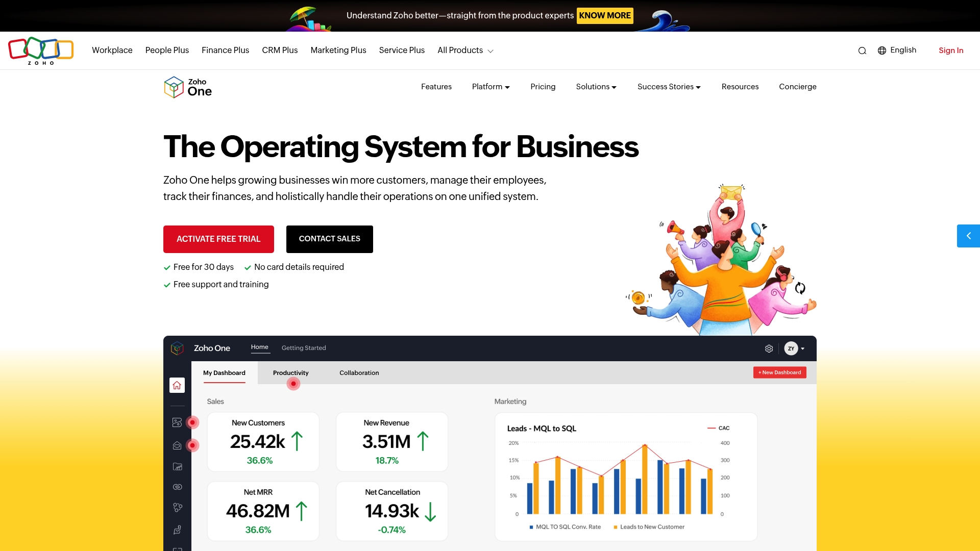Open Workplace in top navigation
This screenshot has width=980, height=551.
[112, 50]
